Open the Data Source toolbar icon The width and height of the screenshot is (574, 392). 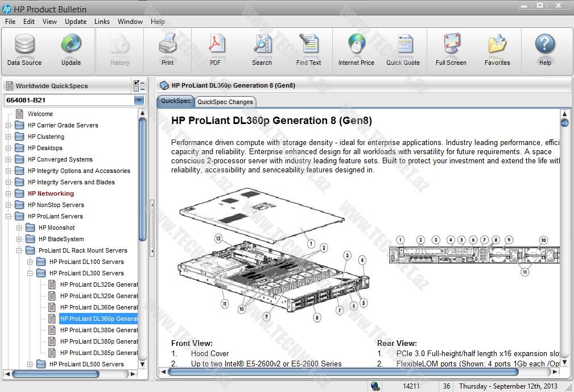click(24, 49)
